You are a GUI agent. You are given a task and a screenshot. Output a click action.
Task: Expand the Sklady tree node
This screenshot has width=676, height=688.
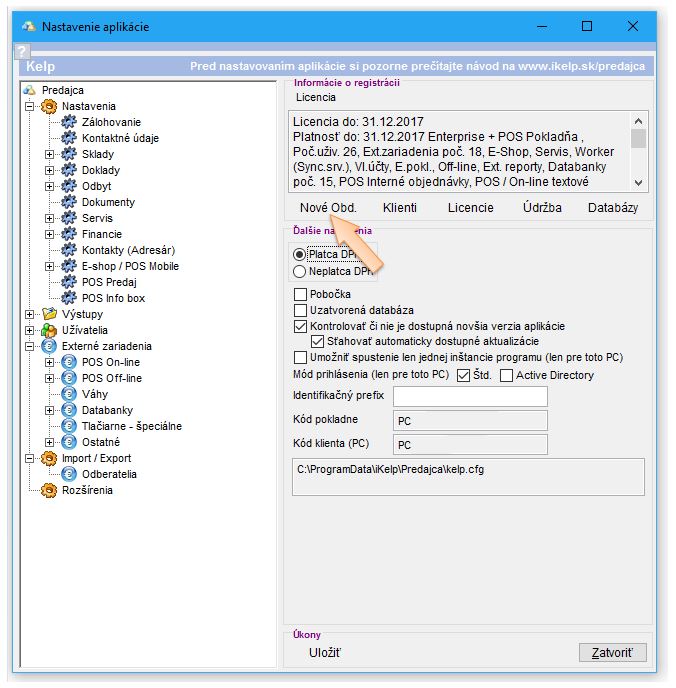click(x=50, y=154)
